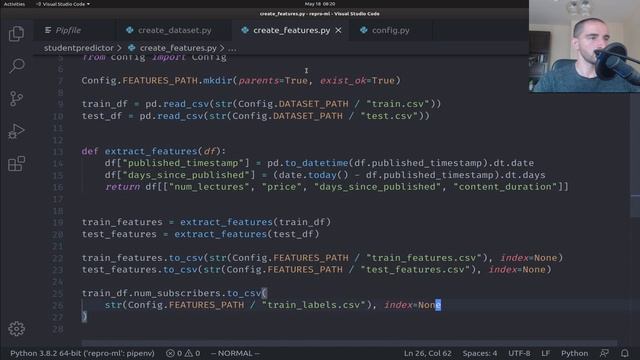This screenshot has height=360, width=640.
Task: Click "train.csv" string on line 9
Action: pyautogui.click(x=398, y=104)
